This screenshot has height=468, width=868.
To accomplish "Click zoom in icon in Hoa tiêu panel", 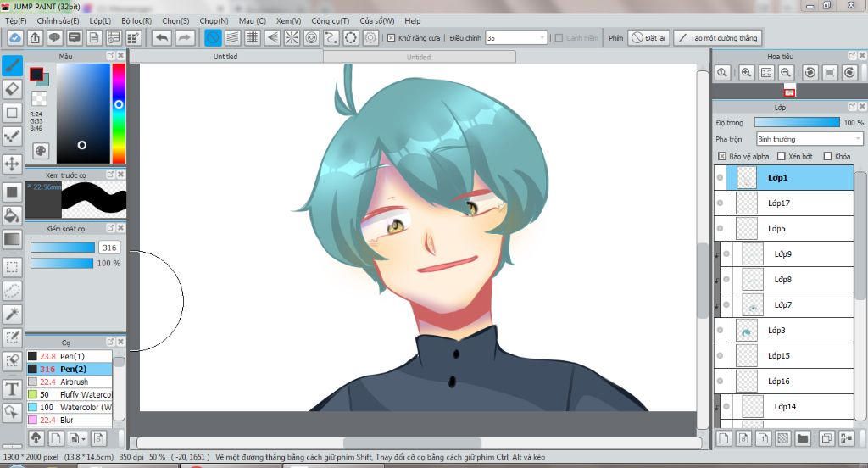I will (747, 73).
